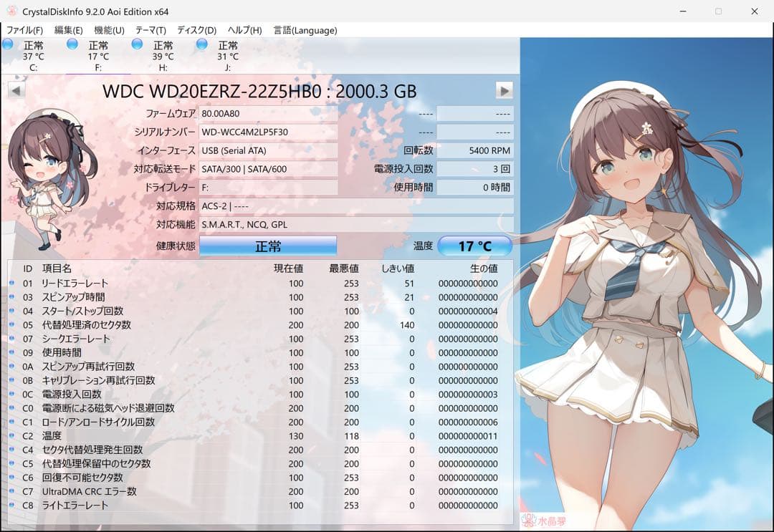Click the serial number field WD-WCC4M2LP5F30
This screenshot has width=774, height=532.
268,132
